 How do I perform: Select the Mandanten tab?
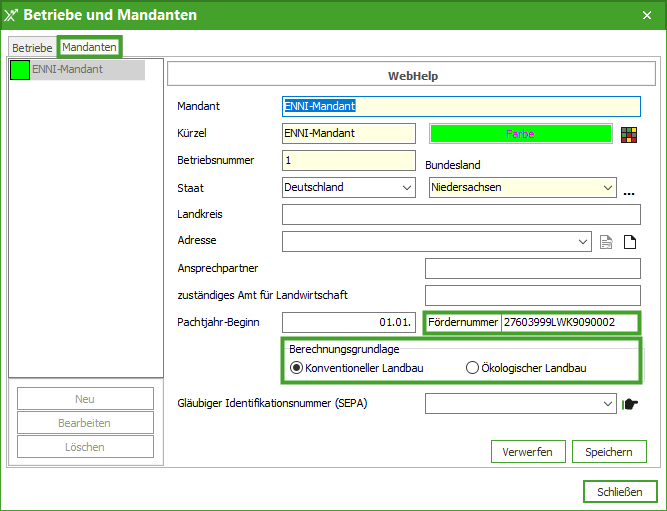coord(89,47)
